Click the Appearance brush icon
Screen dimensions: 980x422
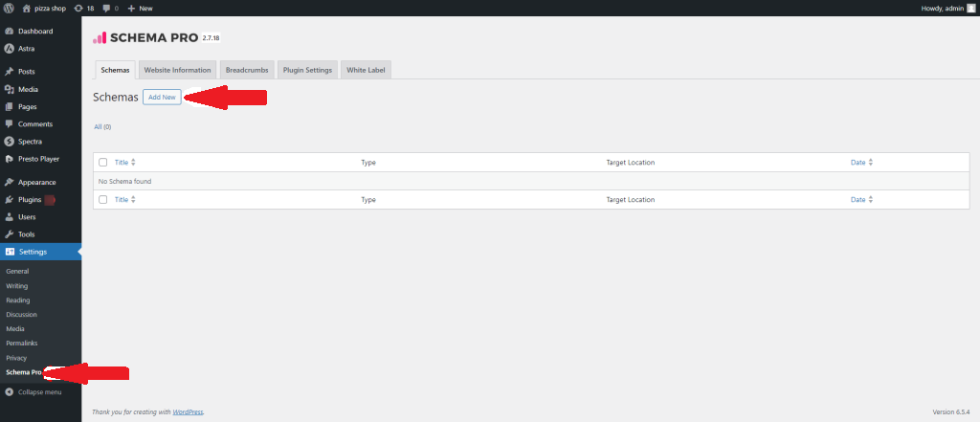click(x=10, y=183)
